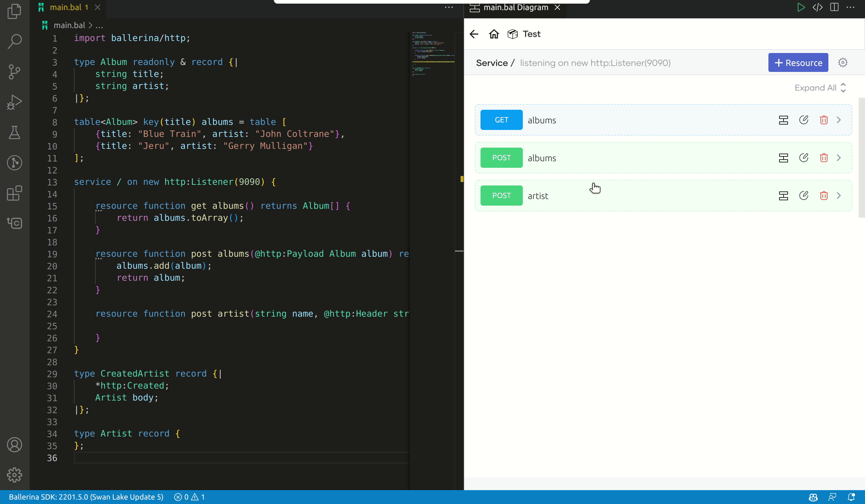Close the main.bal Diagram tab
The width and height of the screenshot is (865, 504).
pyautogui.click(x=558, y=7)
